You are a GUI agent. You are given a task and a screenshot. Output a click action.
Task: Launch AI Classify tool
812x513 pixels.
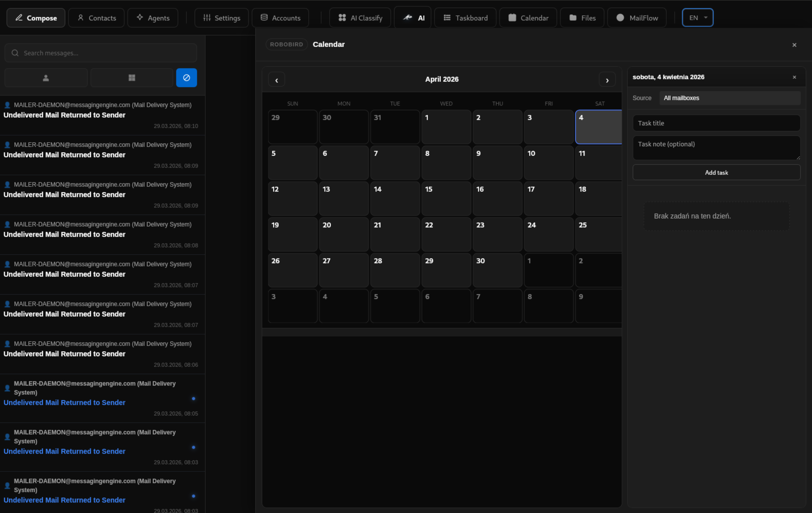click(360, 18)
